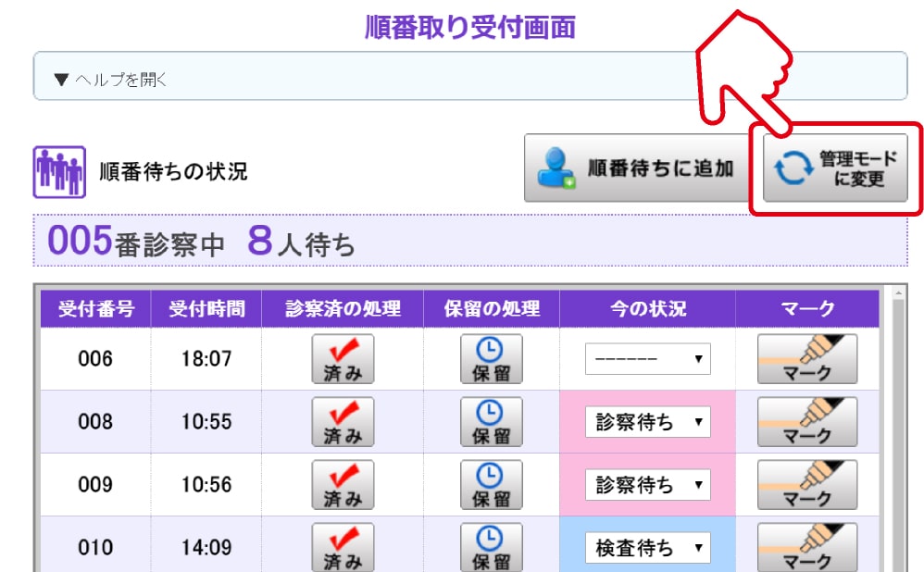Put number 006 on 保留
The width and height of the screenshot is (924, 572).
point(492,359)
